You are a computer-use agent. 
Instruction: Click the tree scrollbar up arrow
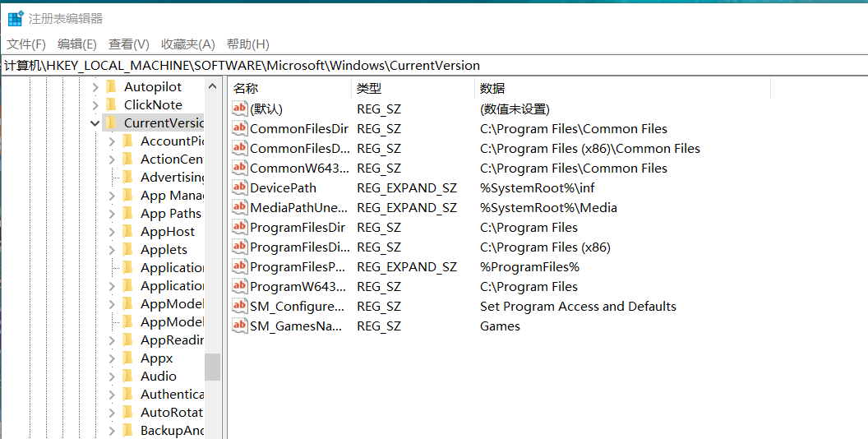point(213,86)
